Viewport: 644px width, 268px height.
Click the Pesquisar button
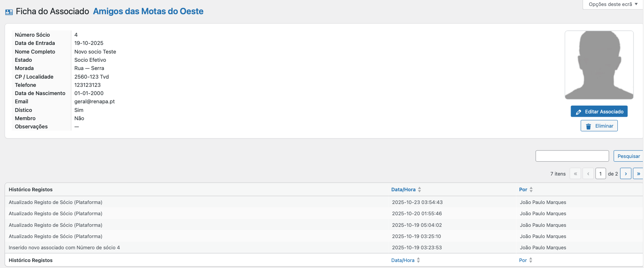click(x=629, y=156)
